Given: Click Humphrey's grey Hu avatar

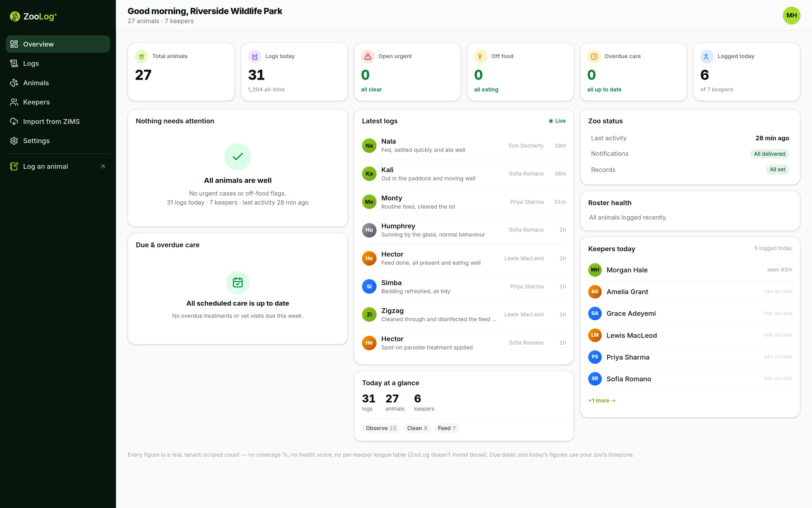Looking at the screenshot, I should pos(369,230).
